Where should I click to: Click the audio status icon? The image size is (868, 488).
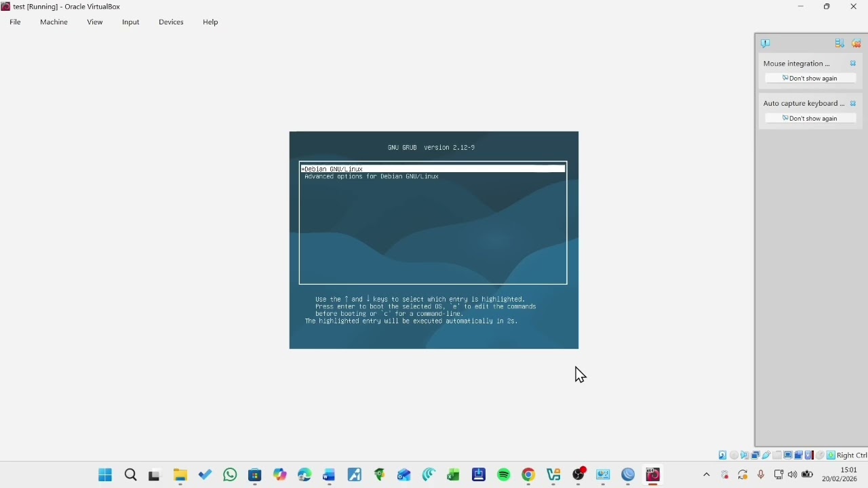(745, 455)
